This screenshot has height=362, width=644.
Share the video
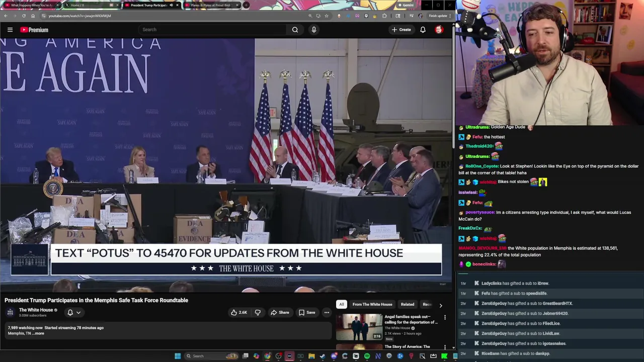point(280,312)
